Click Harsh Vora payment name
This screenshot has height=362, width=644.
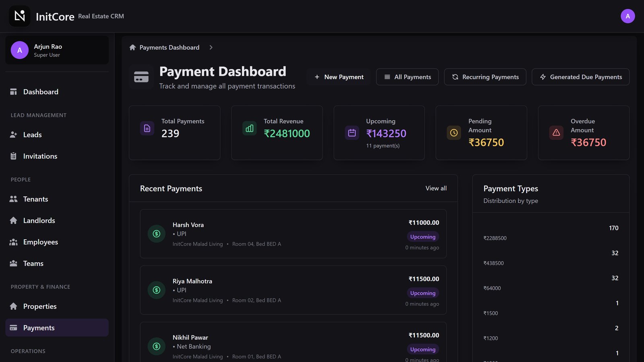188,225
